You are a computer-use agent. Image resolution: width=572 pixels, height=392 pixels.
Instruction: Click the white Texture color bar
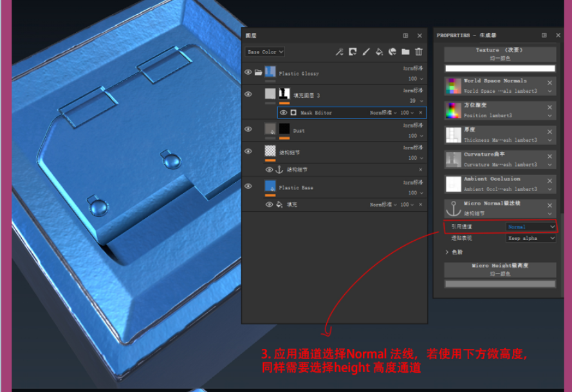(x=500, y=68)
